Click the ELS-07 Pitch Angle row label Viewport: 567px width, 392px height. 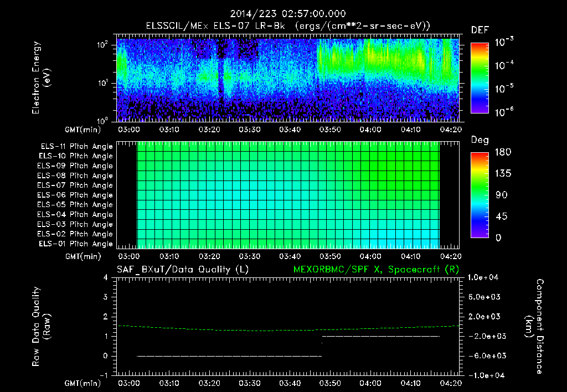point(75,185)
